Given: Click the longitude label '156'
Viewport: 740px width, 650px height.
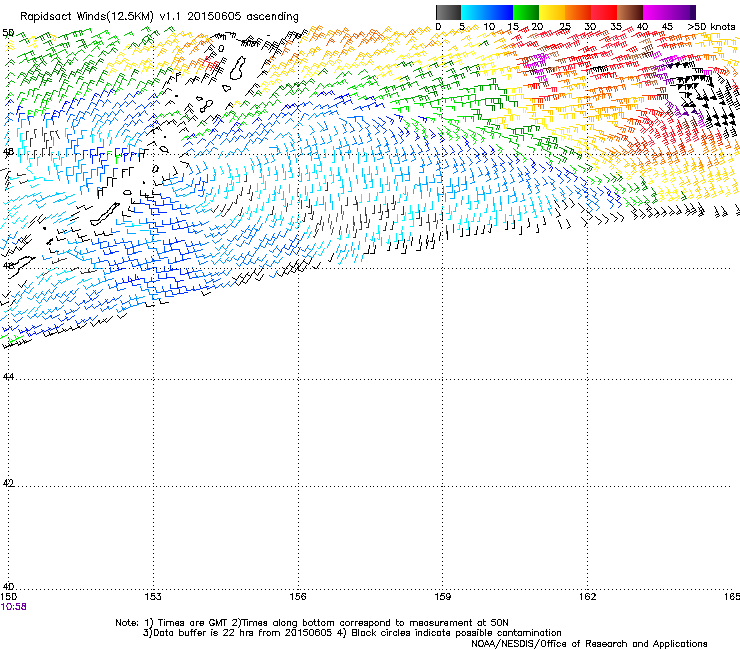Looking at the screenshot, I should 298,597.
